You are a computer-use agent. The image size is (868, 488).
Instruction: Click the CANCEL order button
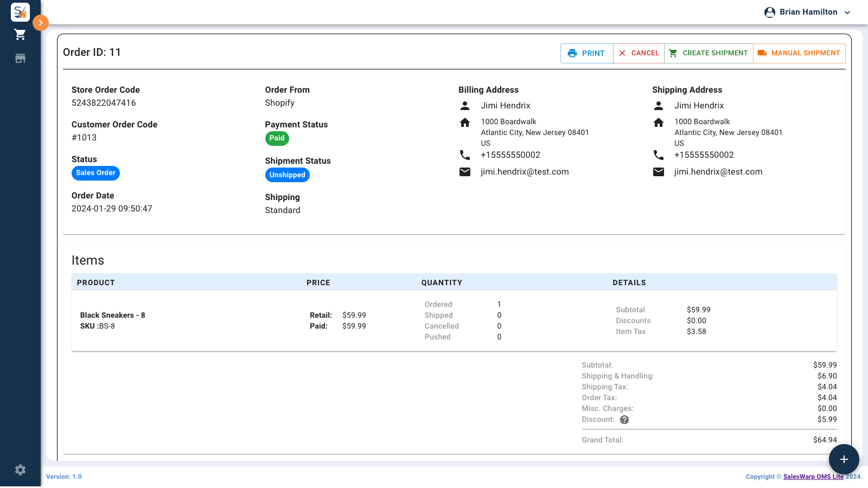tap(639, 53)
